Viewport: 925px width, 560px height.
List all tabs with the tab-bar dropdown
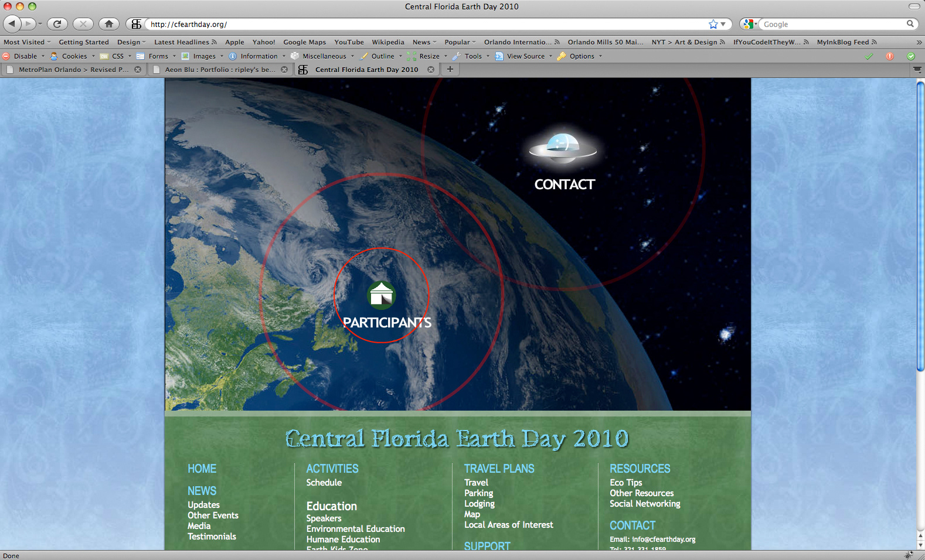coord(917,69)
